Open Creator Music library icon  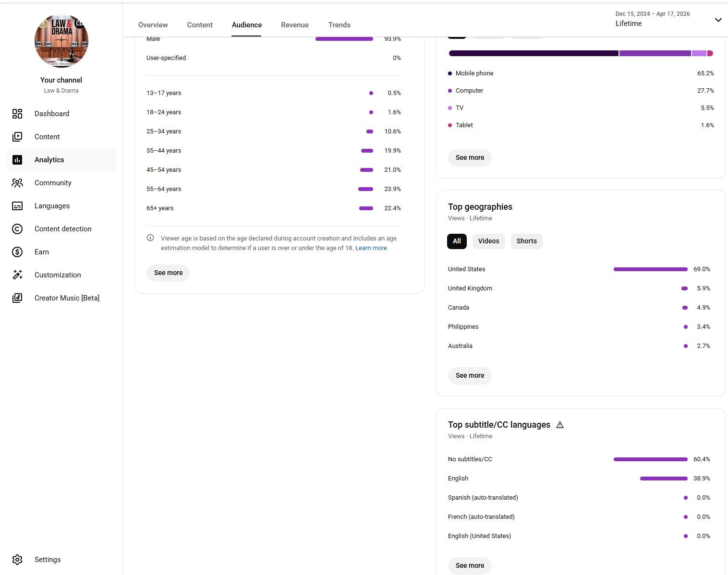click(x=17, y=298)
